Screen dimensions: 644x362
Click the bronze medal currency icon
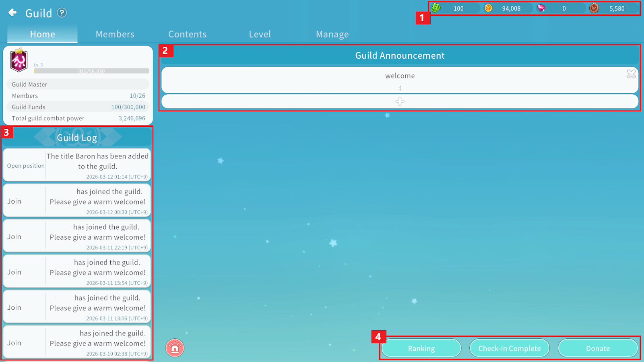coord(594,8)
